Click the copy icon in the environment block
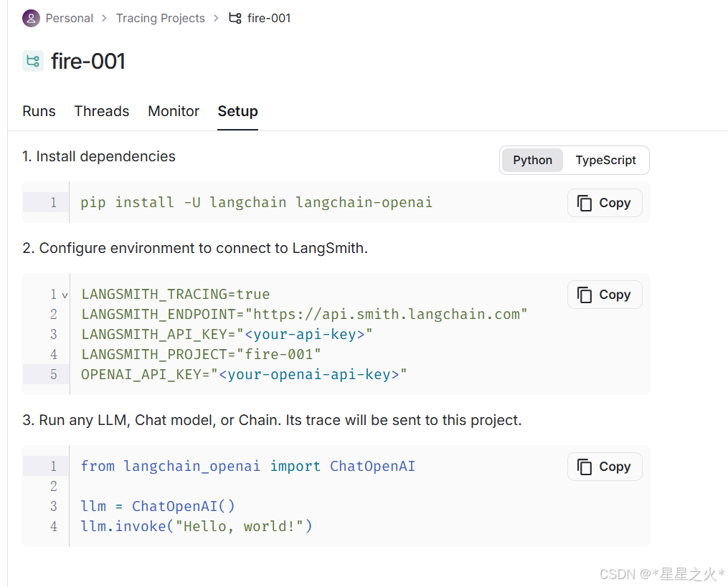Viewport: 728px width, 587px height. [x=585, y=295]
